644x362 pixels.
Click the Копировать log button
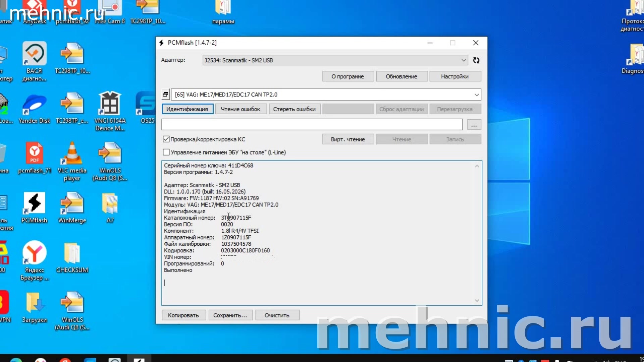click(183, 315)
